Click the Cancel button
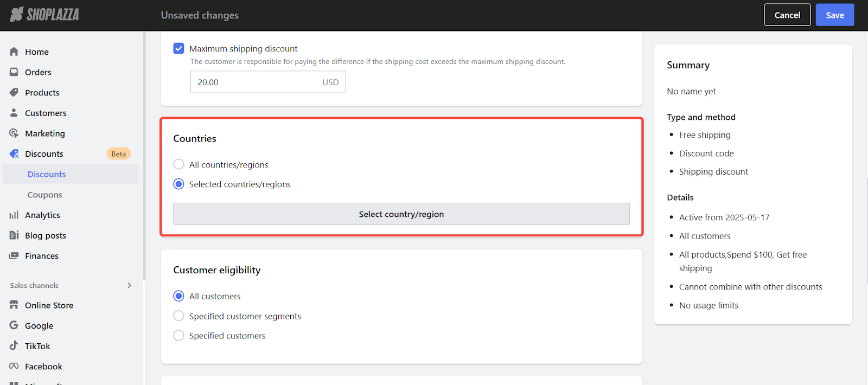This screenshot has height=385, width=868. (787, 15)
